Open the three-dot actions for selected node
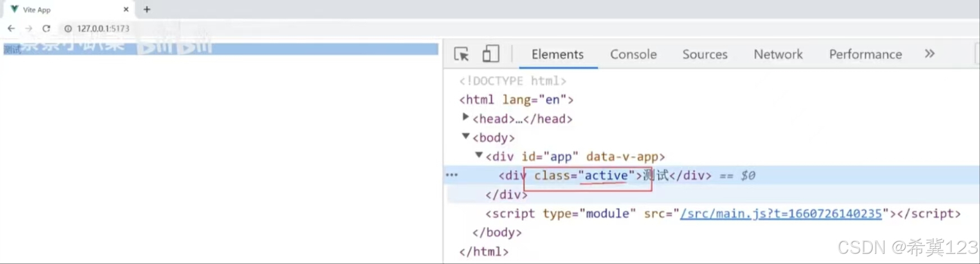 (x=452, y=175)
